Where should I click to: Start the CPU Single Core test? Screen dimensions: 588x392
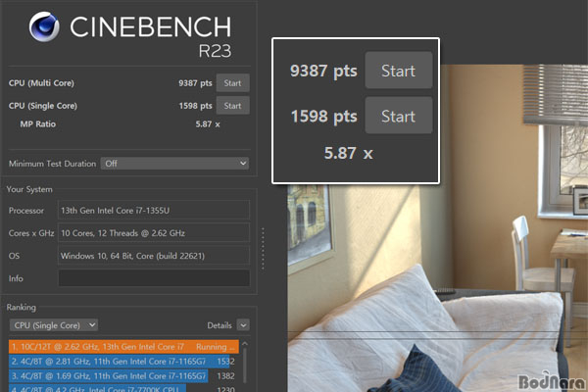click(x=232, y=106)
